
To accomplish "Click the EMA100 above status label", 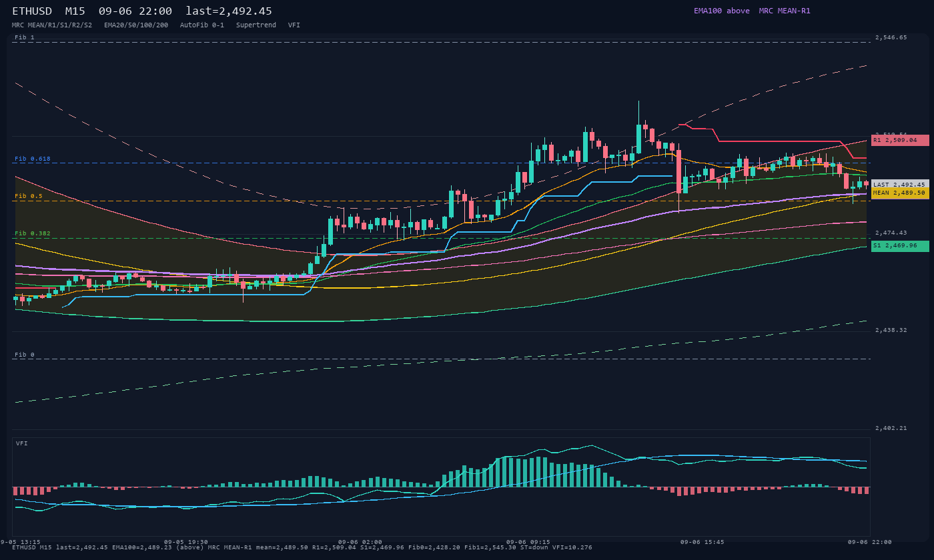I will pos(722,11).
